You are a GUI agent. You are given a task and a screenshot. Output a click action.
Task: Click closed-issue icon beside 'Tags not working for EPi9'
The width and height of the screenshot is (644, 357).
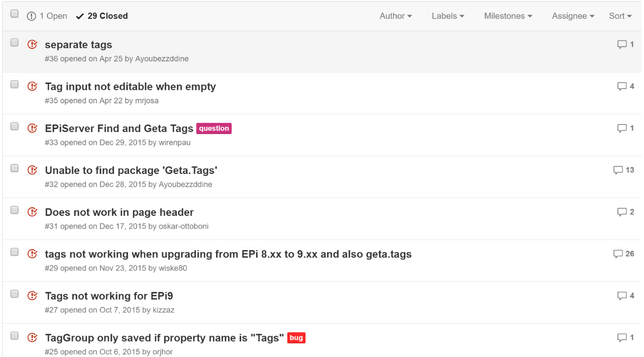pyautogui.click(x=32, y=296)
